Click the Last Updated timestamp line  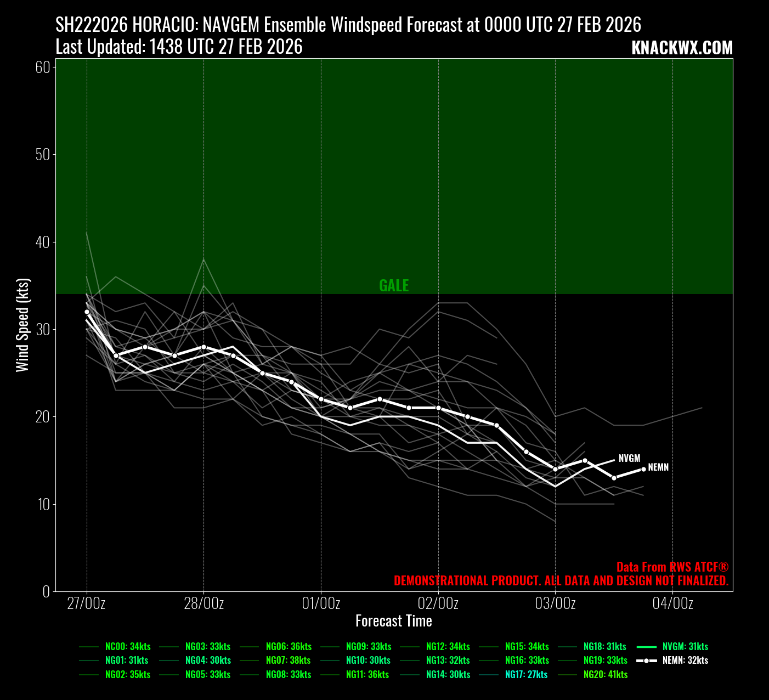(179, 47)
